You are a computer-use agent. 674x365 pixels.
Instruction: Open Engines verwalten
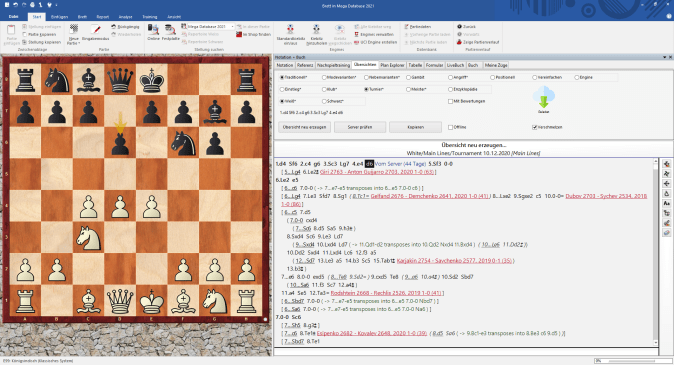tap(374, 34)
